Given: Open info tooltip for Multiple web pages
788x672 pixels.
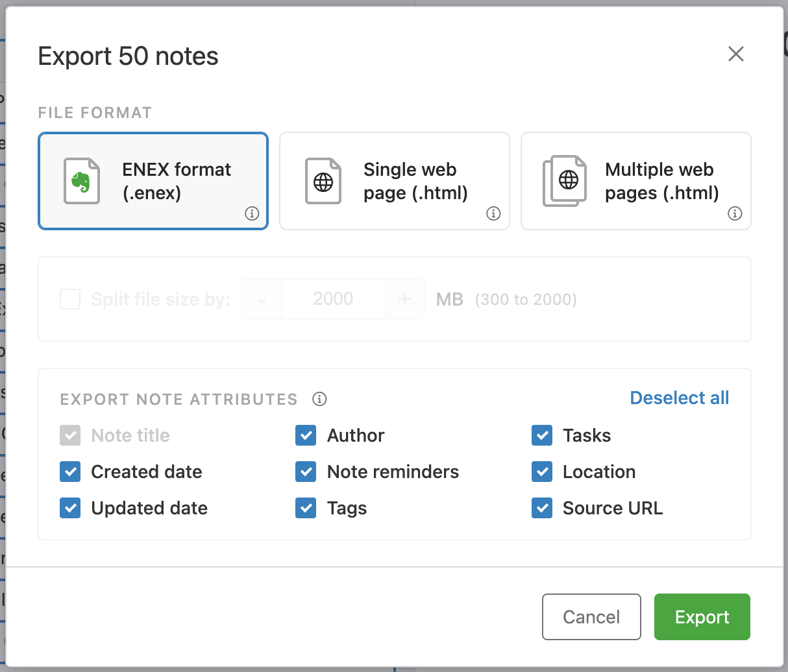Looking at the screenshot, I should click(735, 213).
